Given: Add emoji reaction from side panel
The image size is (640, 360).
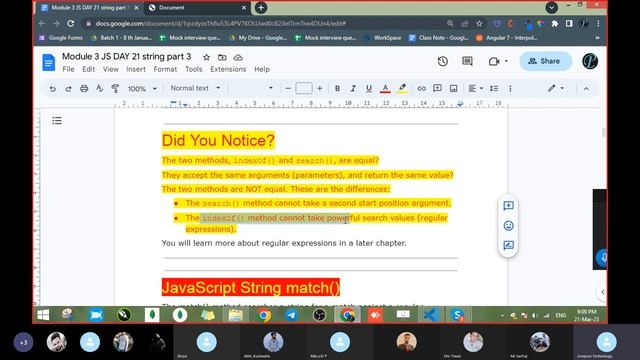Looking at the screenshot, I should click(508, 225).
